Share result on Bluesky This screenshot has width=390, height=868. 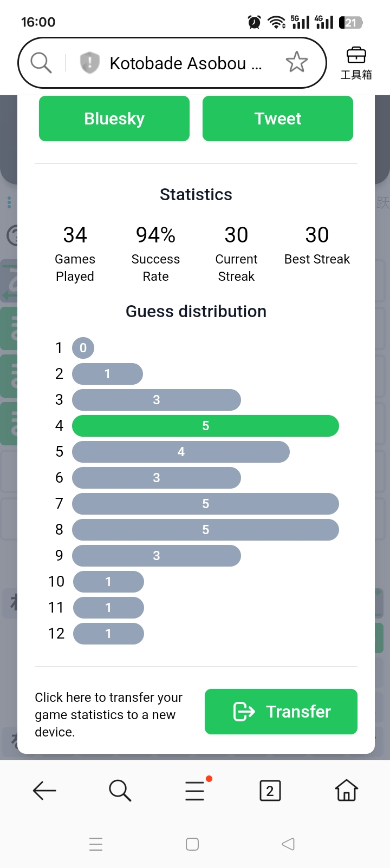(114, 119)
